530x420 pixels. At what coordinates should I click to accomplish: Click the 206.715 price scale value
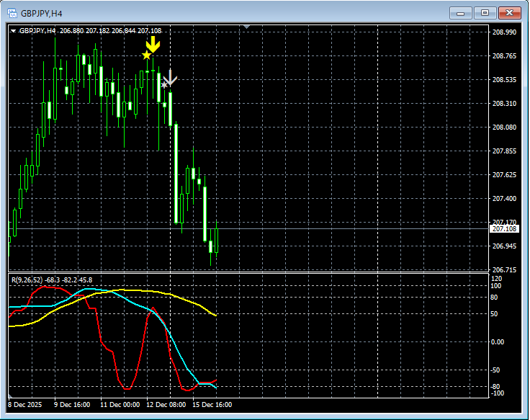point(504,270)
